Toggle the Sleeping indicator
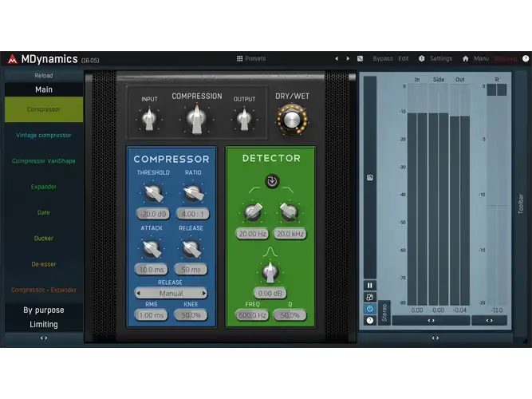This screenshot has height=399, width=532. pyautogui.click(x=506, y=59)
